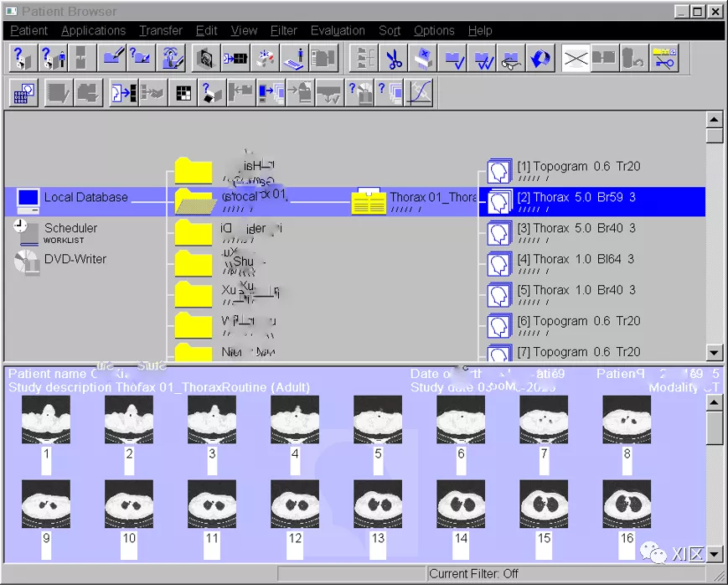
Task: Toggle the crossed-out filter button
Action: click(576, 58)
